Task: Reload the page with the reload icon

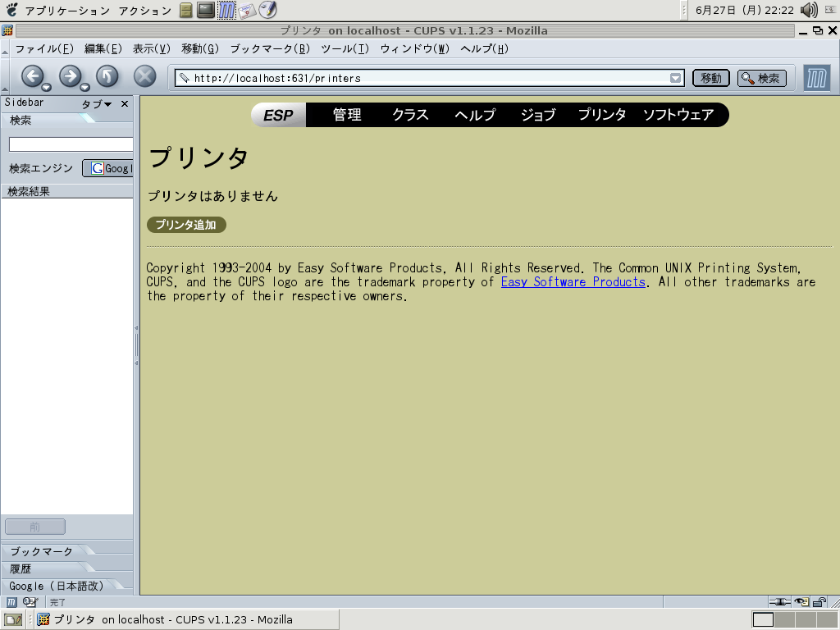Action: pos(107,77)
